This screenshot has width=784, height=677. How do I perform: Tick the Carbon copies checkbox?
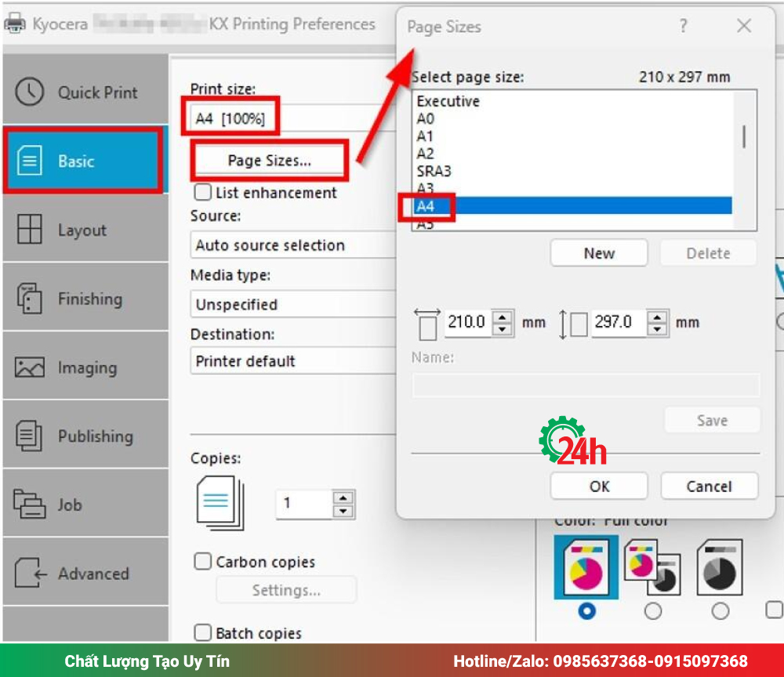pos(202,561)
